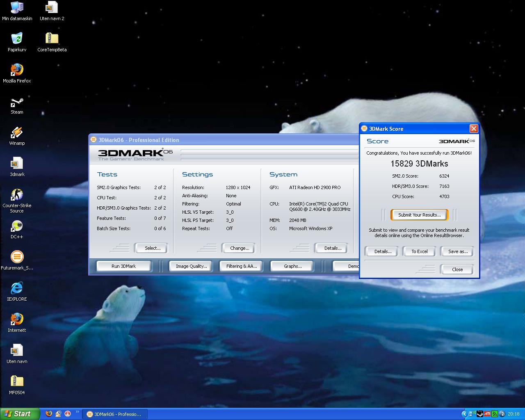Click the system clock showing 20:18
This screenshot has height=420, width=525.
pos(514,414)
